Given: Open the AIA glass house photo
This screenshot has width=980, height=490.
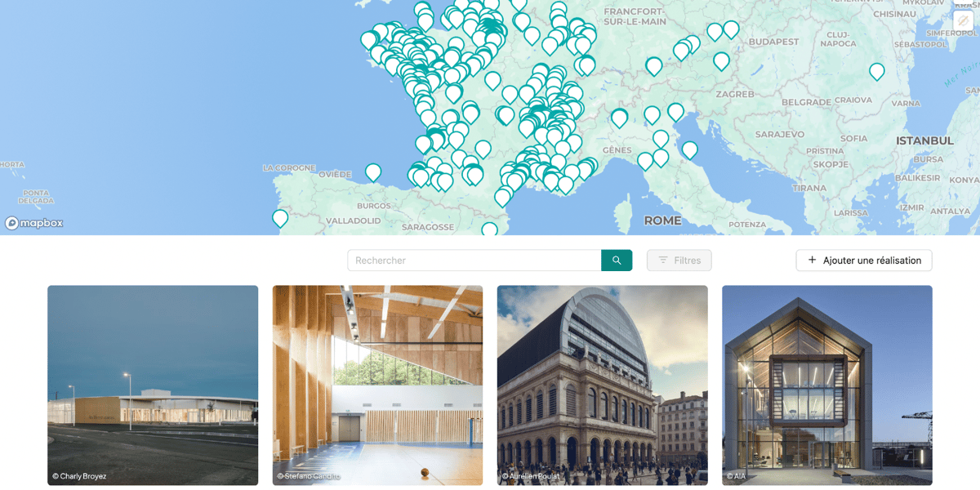Looking at the screenshot, I should pyautogui.click(x=827, y=385).
